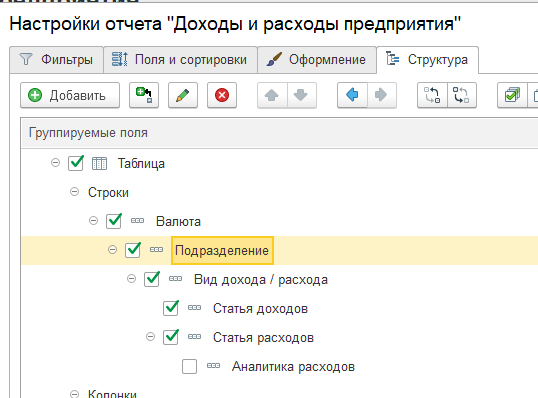
Task: Collapse the Валюта grouping
Action: [x=93, y=221]
